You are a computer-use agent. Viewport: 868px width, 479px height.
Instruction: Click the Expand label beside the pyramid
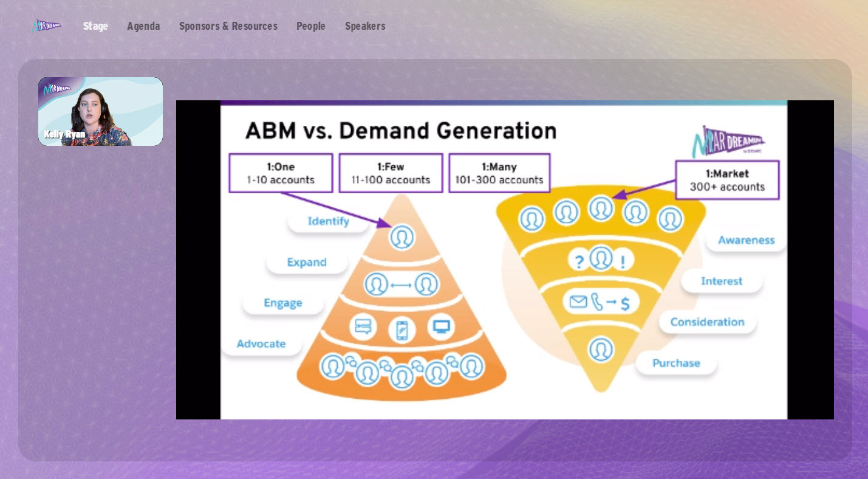click(x=307, y=263)
